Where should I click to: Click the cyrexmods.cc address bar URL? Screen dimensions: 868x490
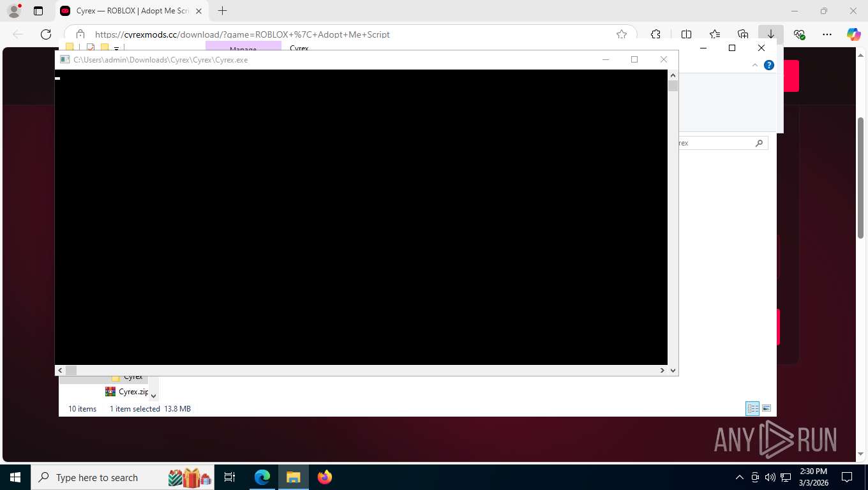click(x=243, y=34)
